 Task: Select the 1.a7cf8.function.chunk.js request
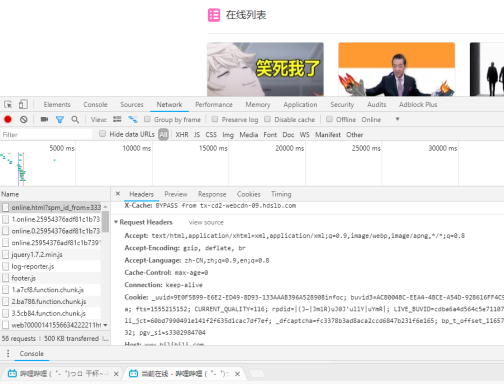click(48, 290)
